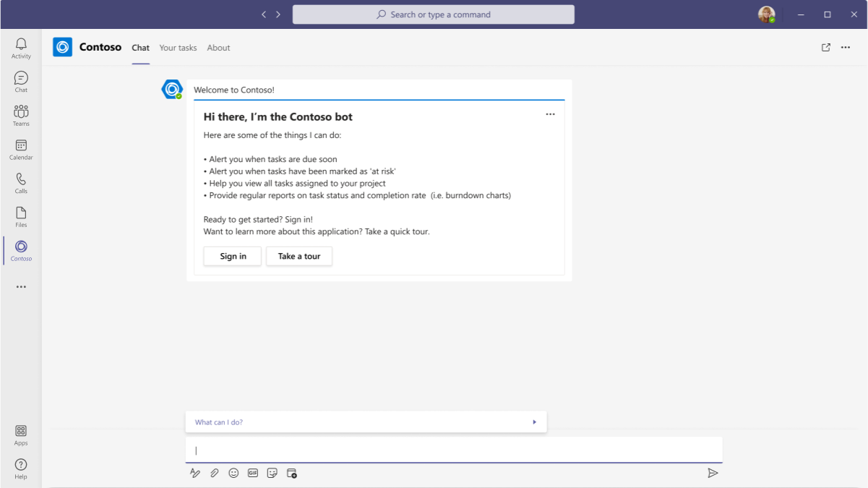Click the user profile avatar
Viewport: 868px width, 488px height.
(766, 14)
